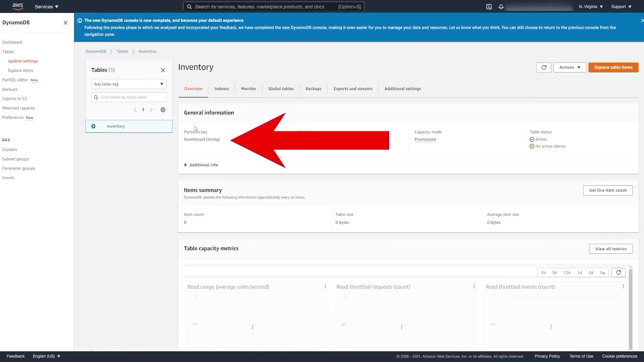Image resolution: width=644 pixels, height=362 pixels.
Task: Open AWS CloudShell icon in top bar
Action: (x=489, y=7)
